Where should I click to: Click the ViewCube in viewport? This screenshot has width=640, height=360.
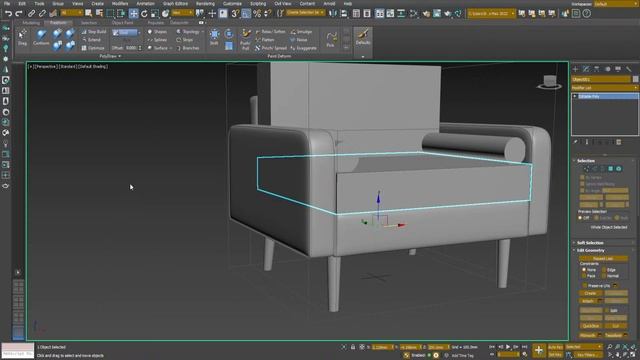(x=549, y=82)
